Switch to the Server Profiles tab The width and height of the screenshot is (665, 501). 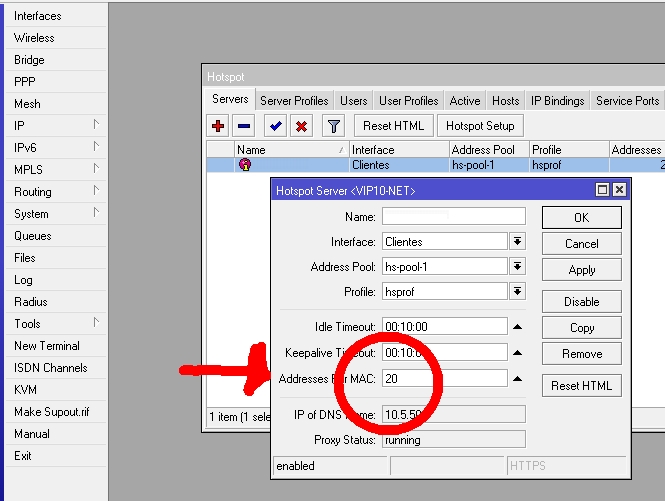294,101
